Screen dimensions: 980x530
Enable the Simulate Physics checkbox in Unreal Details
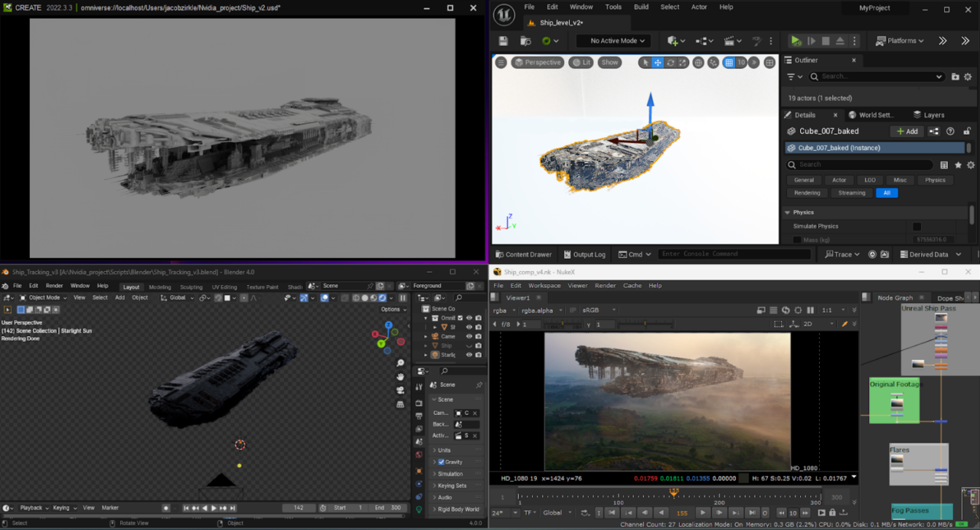pos(916,226)
